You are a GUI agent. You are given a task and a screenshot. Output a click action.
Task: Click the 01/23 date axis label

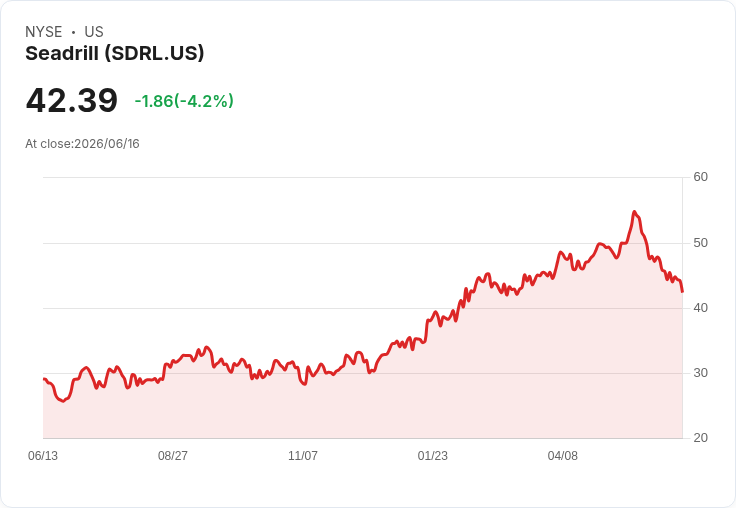click(x=433, y=456)
